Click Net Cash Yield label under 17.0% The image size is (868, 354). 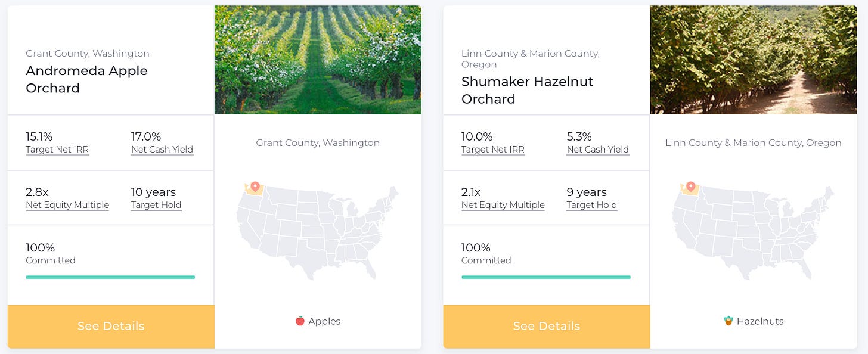[162, 150]
